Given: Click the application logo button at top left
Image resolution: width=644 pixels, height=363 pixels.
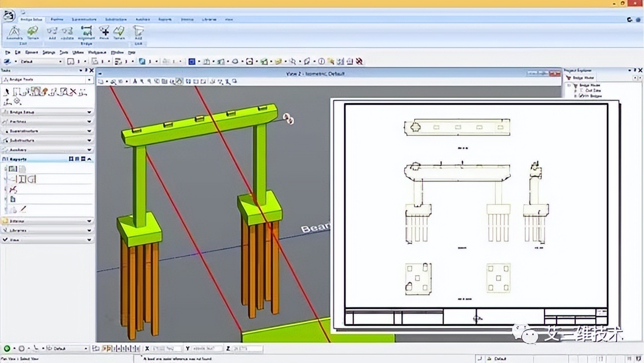Looking at the screenshot, I should pos(8,16).
